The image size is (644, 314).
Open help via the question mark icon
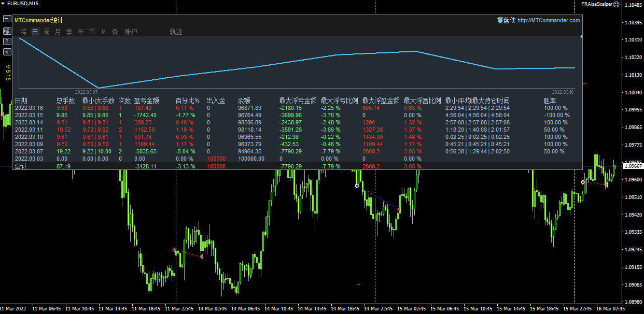7,41
